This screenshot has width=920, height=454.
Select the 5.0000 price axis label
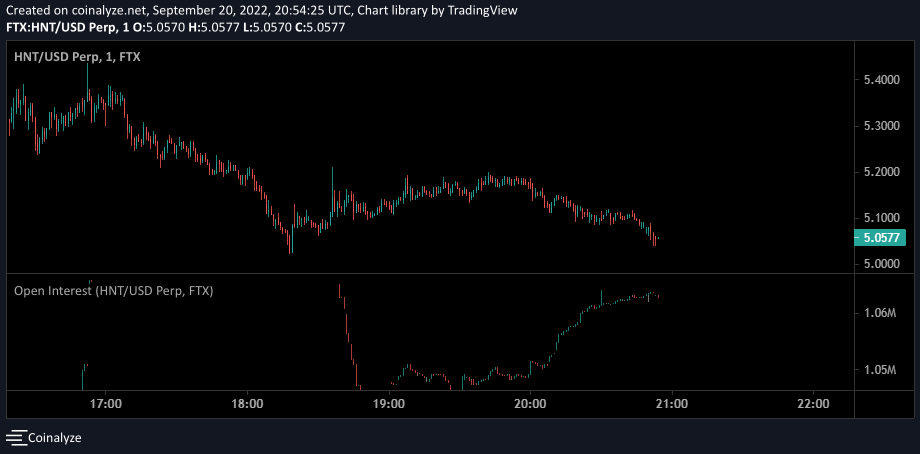(881, 264)
